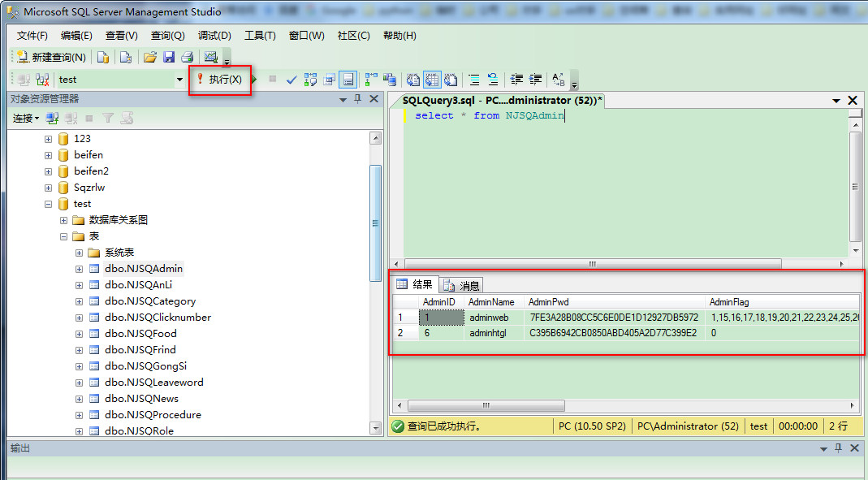Toggle the Object Explorer auto-hide pin
This screenshot has height=480, width=868.
[x=357, y=99]
